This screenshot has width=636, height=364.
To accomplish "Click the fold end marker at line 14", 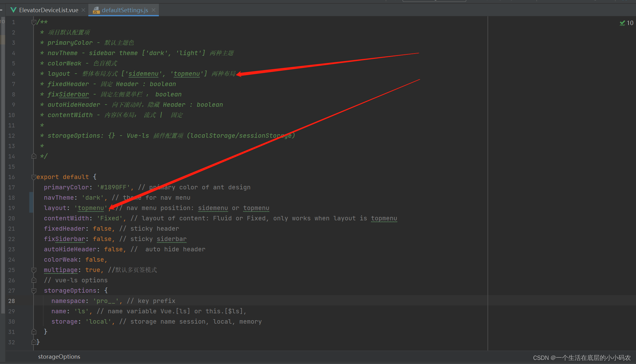I will (34, 156).
